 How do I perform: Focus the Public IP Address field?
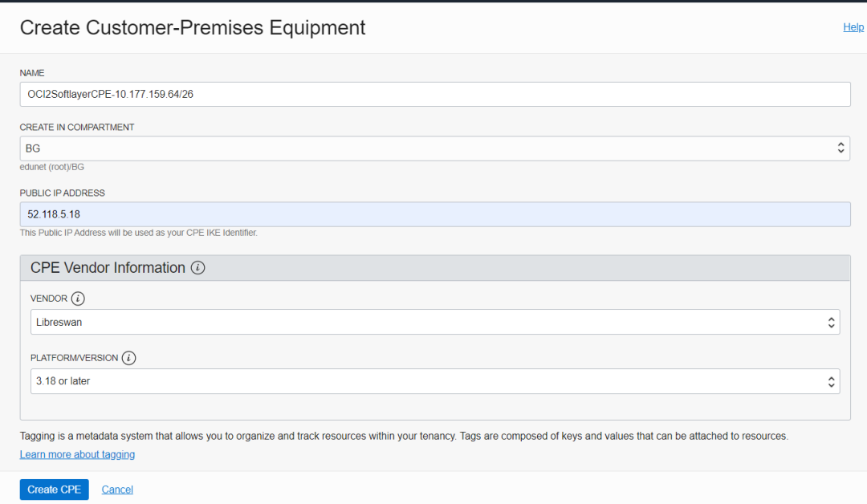(434, 214)
